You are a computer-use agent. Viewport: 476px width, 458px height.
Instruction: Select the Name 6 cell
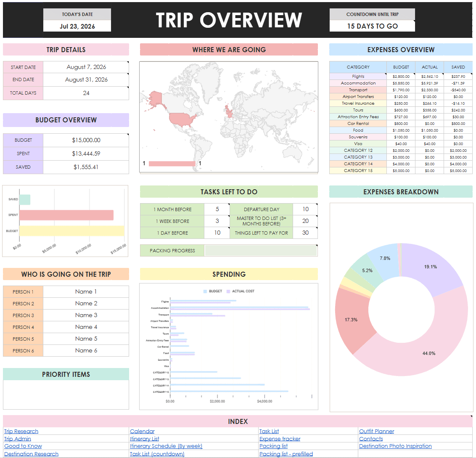pos(86,350)
